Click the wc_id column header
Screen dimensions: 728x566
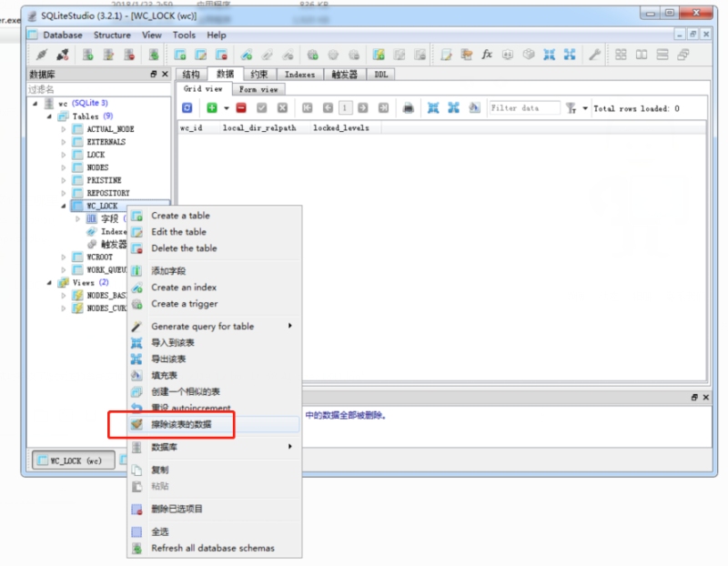(x=198, y=127)
